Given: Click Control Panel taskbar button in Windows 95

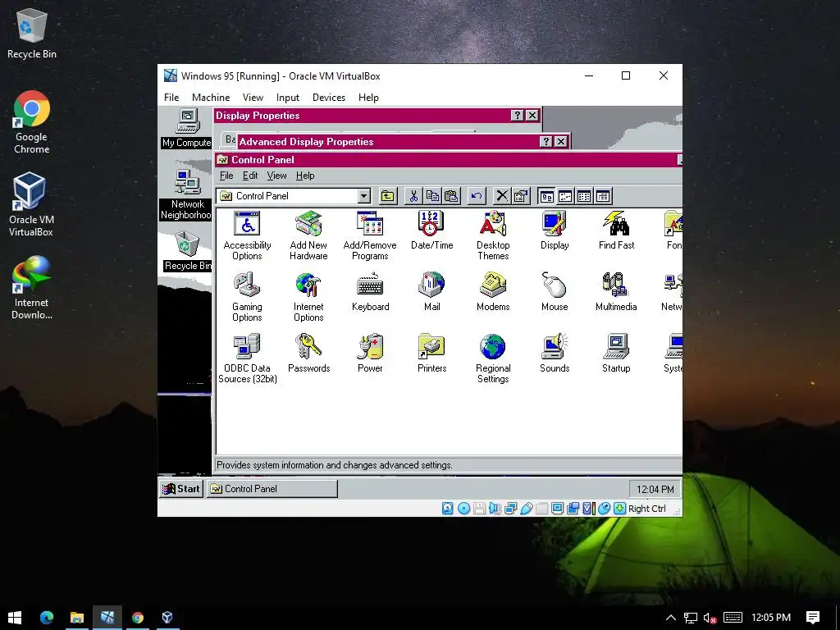Looking at the screenshot, I should tap(272, 489).
